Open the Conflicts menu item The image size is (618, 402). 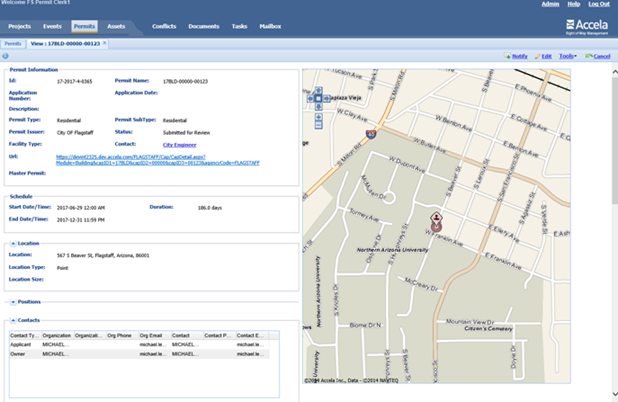pos(163,26)
